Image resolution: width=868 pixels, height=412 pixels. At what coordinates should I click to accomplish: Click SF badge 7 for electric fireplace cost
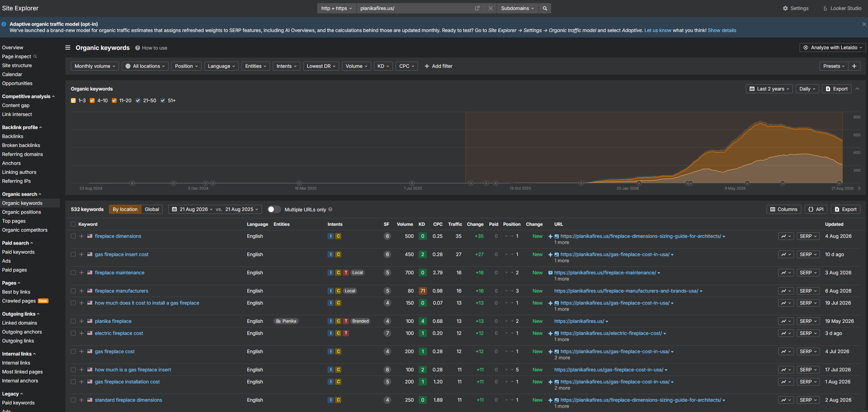click(x=387, y=333)
